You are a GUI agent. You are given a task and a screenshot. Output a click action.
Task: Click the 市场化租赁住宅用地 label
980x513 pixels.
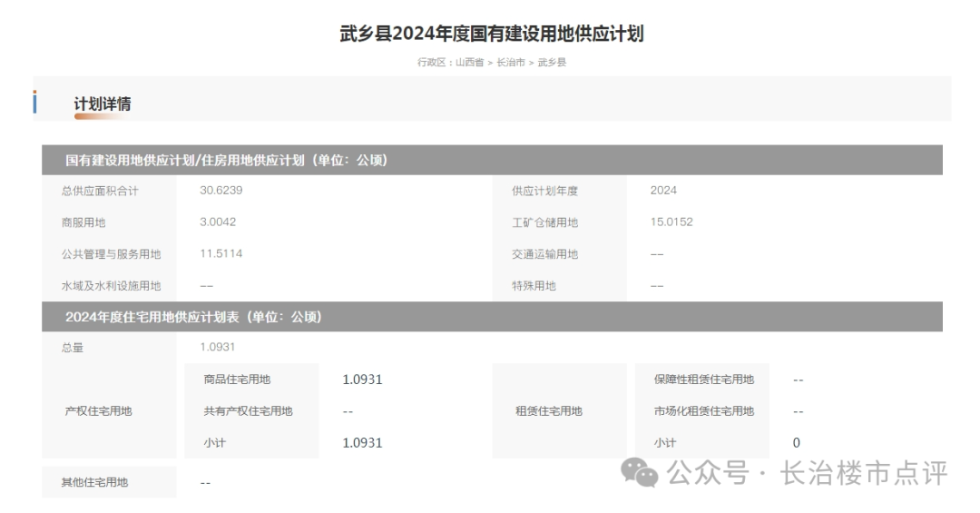[704, 411]
